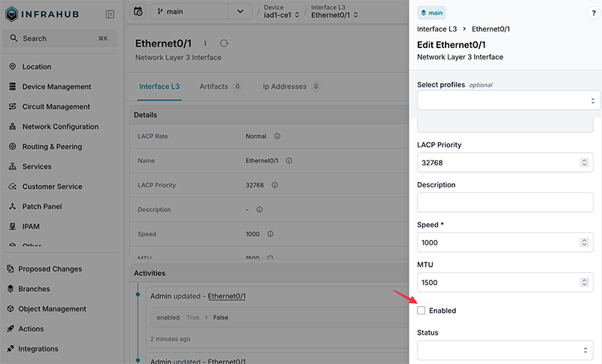The height and width of the screenshot is (364, 602).
Task: Click the main badge in edit panel
Action: pos(431,13)
